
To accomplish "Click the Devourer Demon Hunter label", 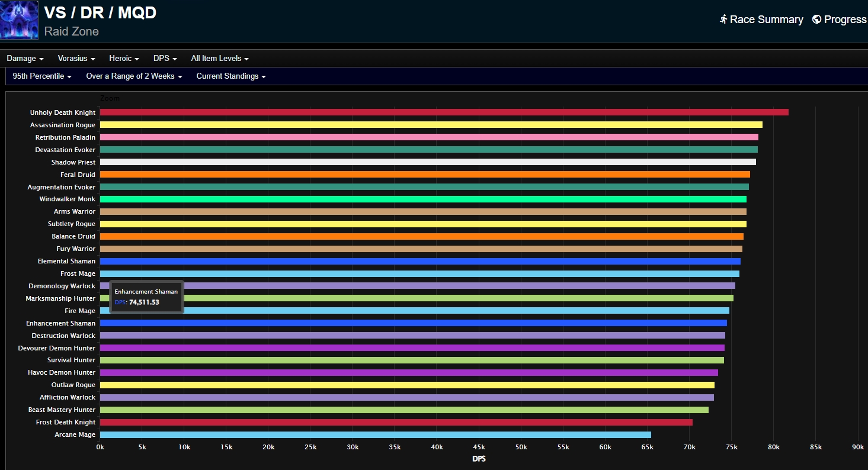I will click(57, 348).
